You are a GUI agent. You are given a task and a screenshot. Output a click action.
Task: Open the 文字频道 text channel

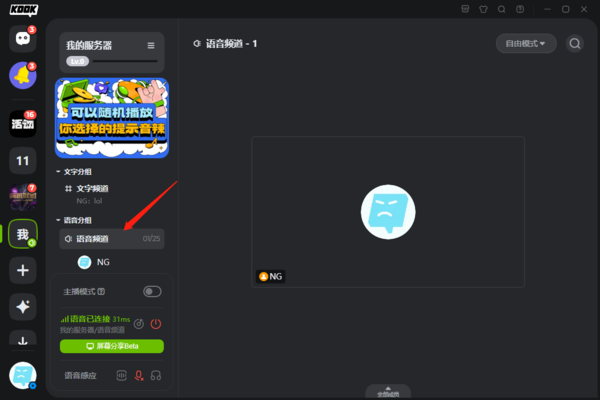click(112, 193)
